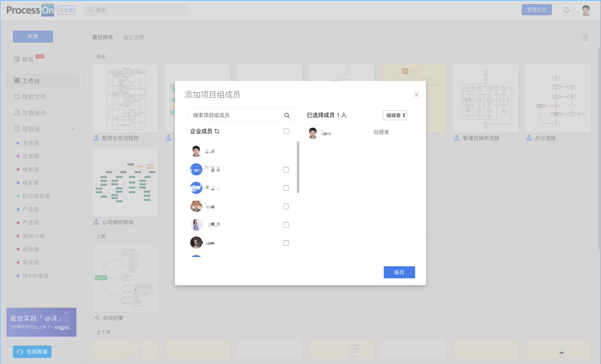This screenshot has width=601, height=364.
Task: Click the 我的文件 folder icon
Action: click(x=17, y=97)
